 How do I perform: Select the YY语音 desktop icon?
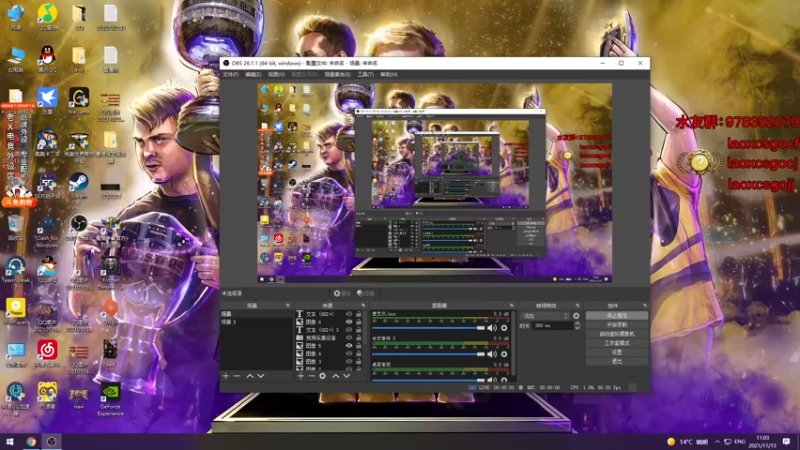coord(47,395)
